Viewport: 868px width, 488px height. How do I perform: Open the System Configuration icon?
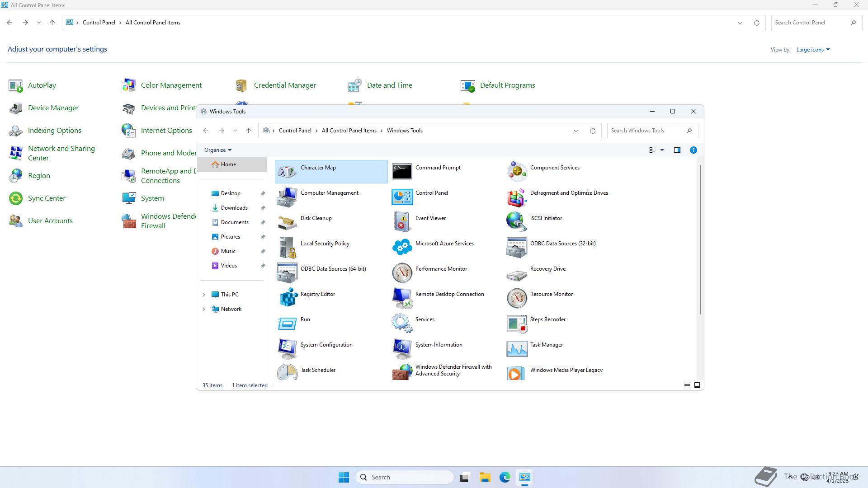(287, 349)
